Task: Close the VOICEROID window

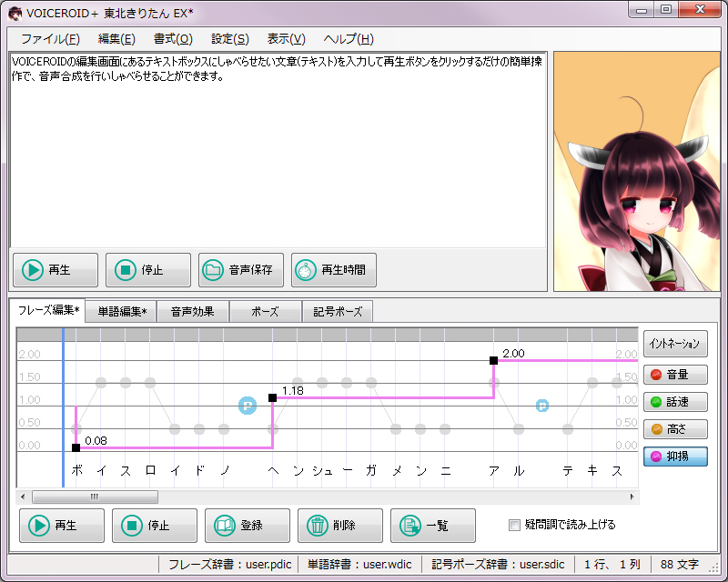Action: click(x=700, y=9)
